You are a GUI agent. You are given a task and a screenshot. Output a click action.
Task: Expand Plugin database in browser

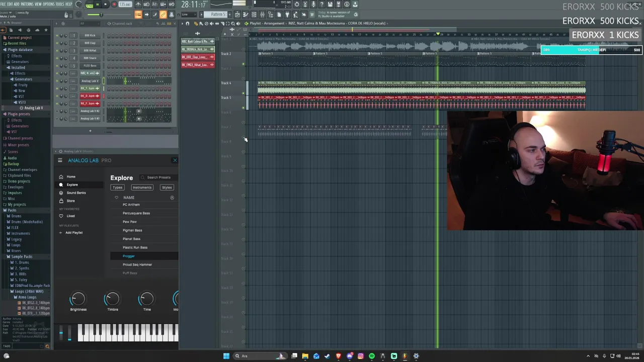(x=20, y=50)
